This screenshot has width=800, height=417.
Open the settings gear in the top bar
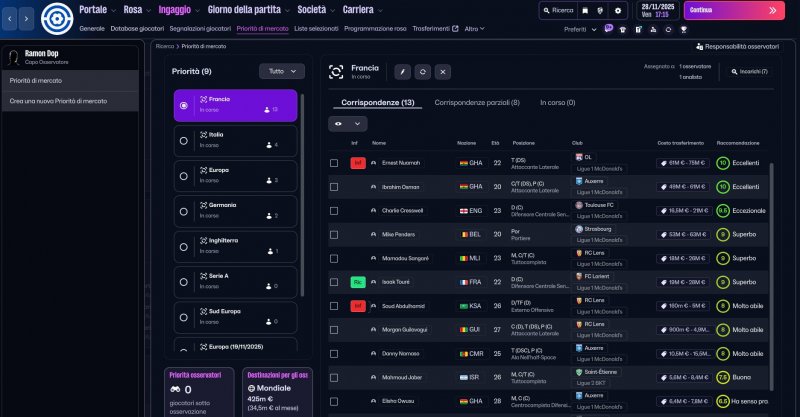click(x=618, y=10)
